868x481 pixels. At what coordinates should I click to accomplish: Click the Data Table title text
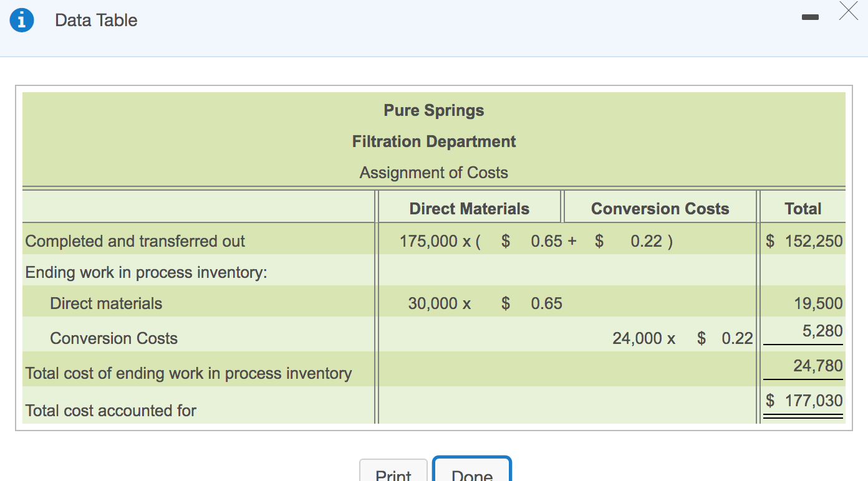(x=95, y=20)
